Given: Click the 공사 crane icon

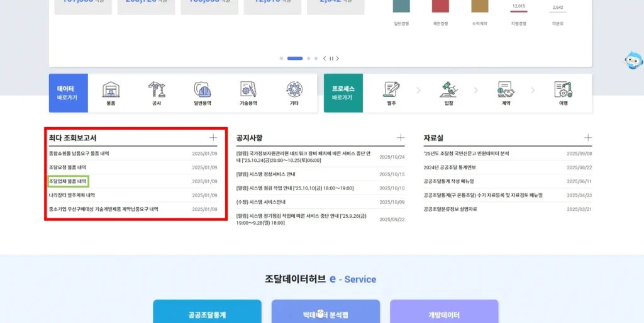Looking at the screenshot, I should (x=157, y=91).
